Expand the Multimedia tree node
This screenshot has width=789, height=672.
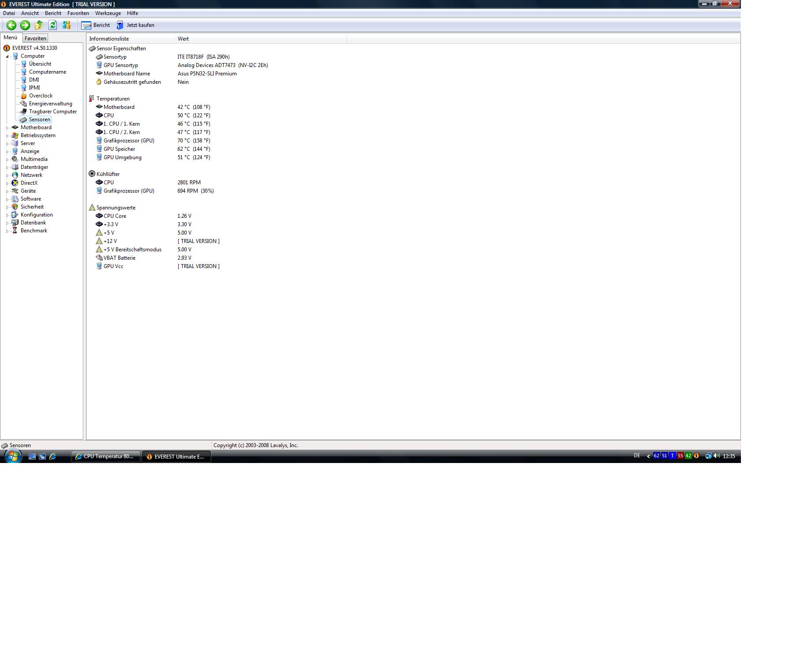coord(7,160)
